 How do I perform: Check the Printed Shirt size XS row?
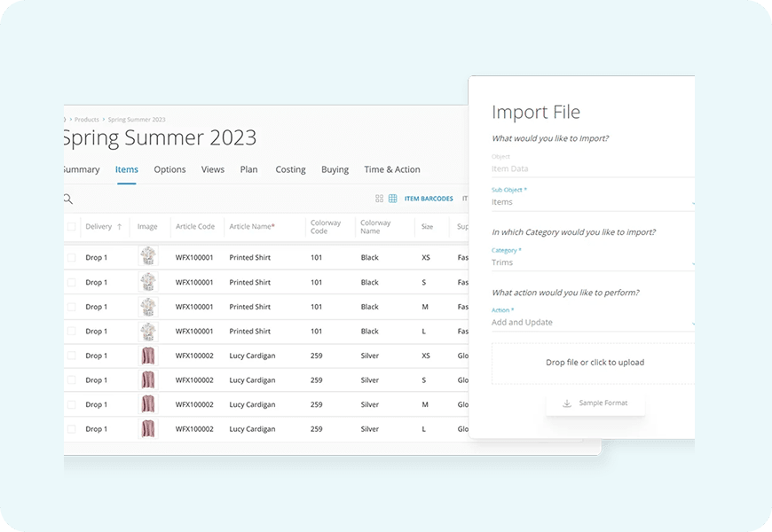coord(72,258)
